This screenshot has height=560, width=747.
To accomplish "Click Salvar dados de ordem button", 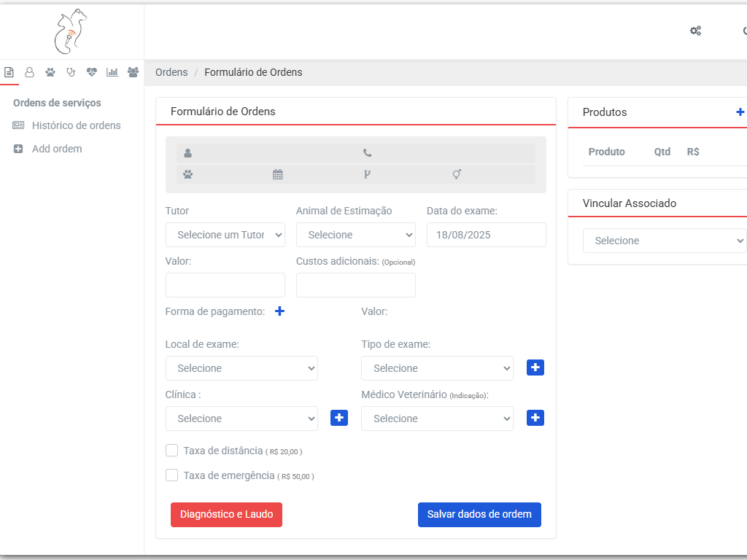I will [479, 514].
